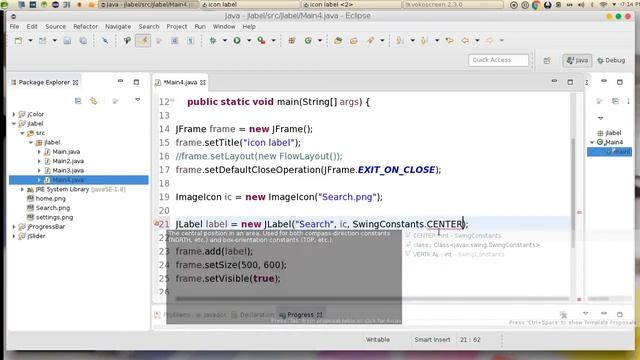Screen dimensions: 640x360
Task: Click the Save All toolbar icon
Action: 83,40
